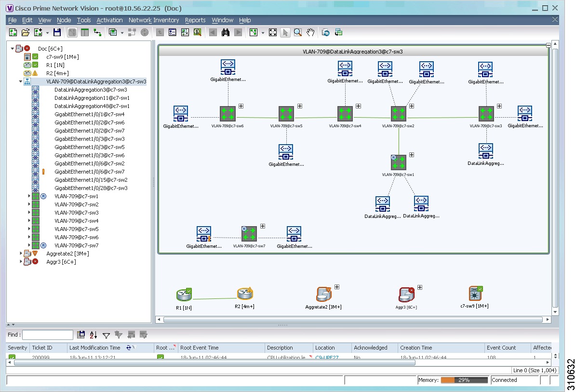Click the map's vertical scrollbar down arrow

pyautogui.click(x=555, y=312)
